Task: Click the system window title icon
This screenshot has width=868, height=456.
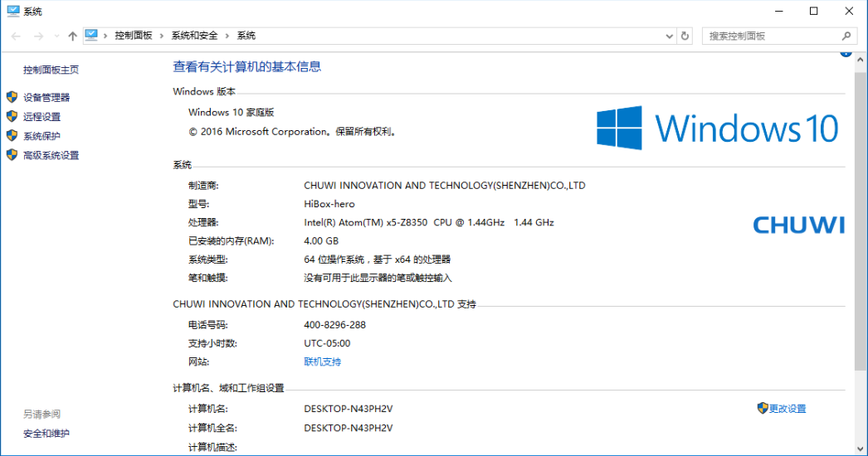Action: (x=13, y=11)
